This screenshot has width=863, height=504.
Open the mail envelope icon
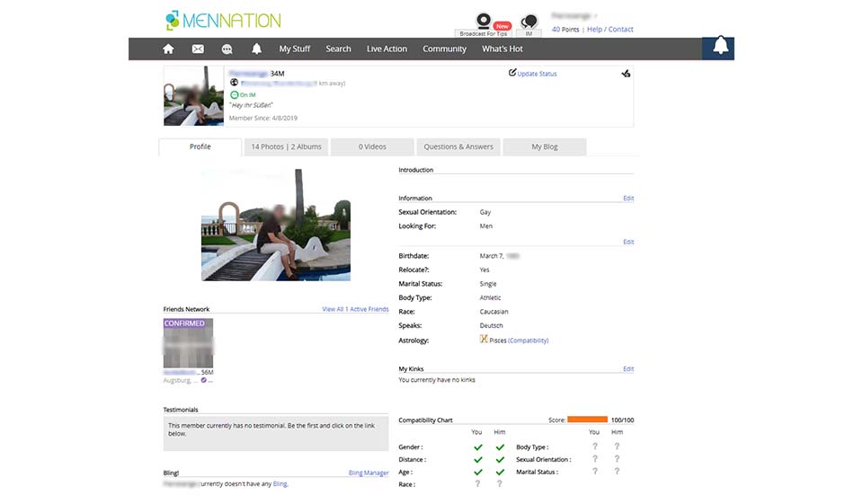pyautogui.click(x=198, y=49)
